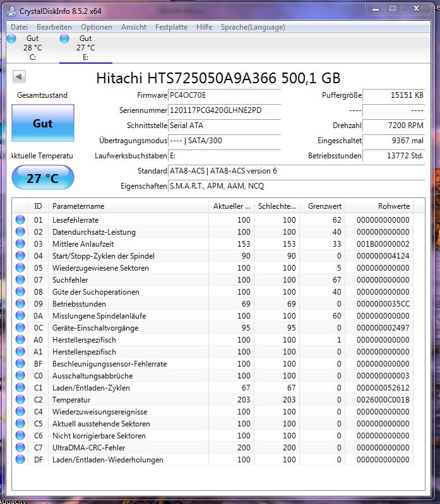The image size is (440, 504).
Task: Click the Rohwerte column header
Action: click(x=379, y=206)
